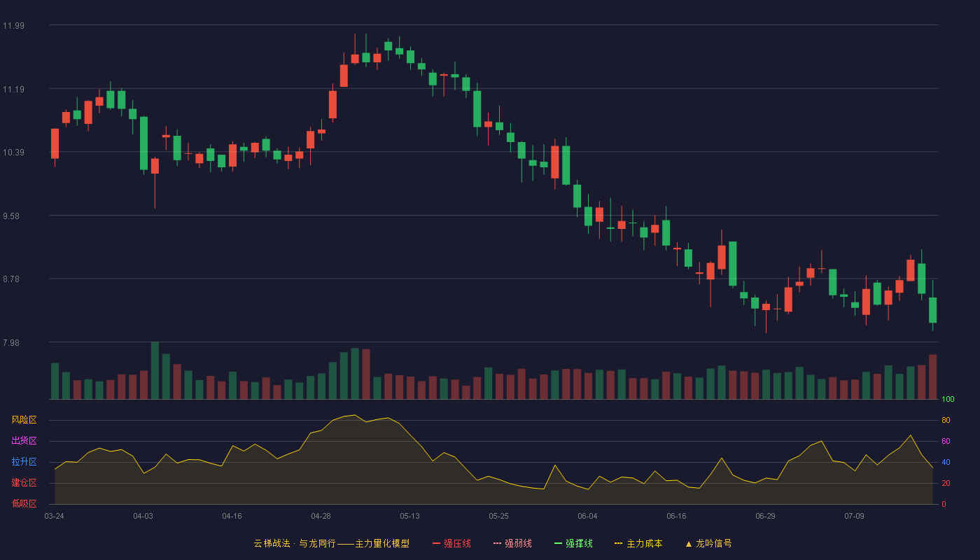Click the 03-24 date axis label
Viewport: 980px width, 560px height.
pyautogui.click(x=54, y=516)
